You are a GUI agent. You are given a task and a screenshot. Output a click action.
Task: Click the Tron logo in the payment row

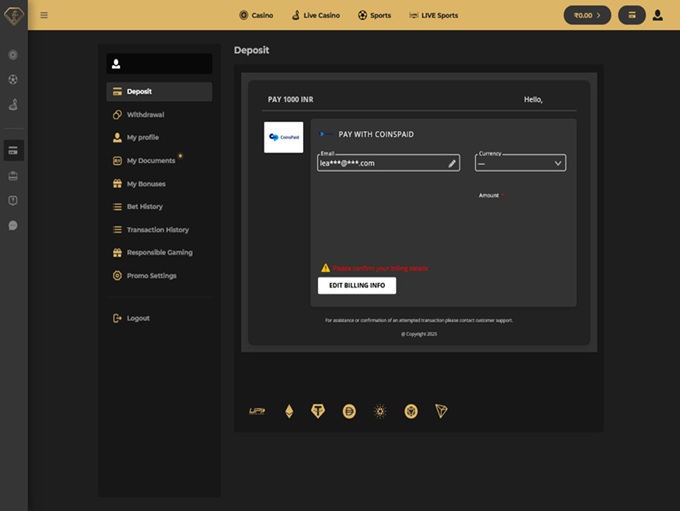tap(441, 411)
